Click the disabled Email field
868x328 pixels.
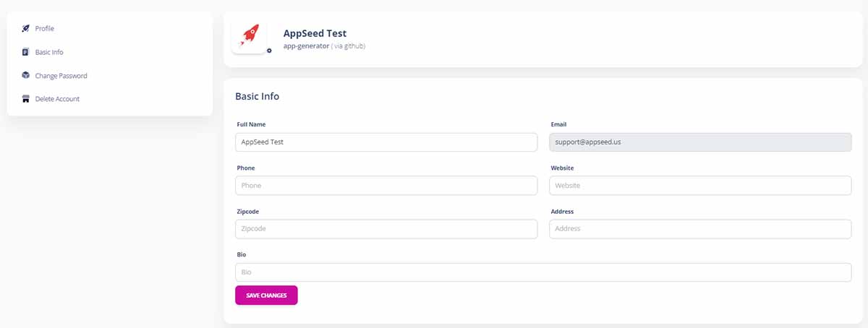(700, 142)
